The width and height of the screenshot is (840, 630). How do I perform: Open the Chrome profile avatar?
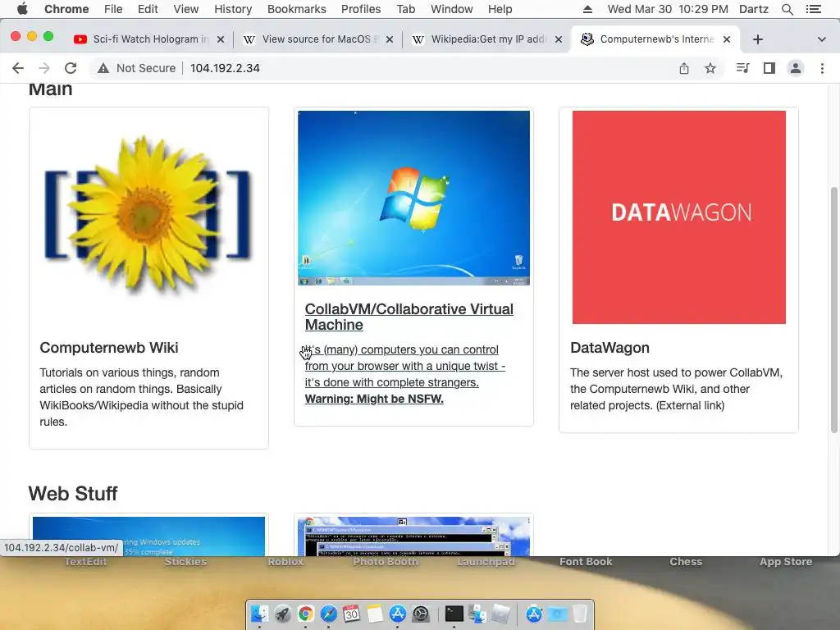coord(796,68)
